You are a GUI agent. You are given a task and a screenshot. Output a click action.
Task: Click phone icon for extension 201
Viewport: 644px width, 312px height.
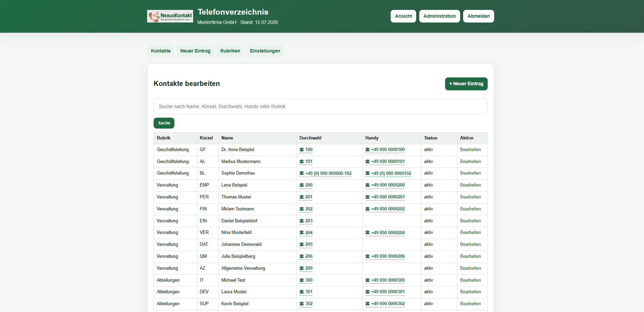(301, 197)
